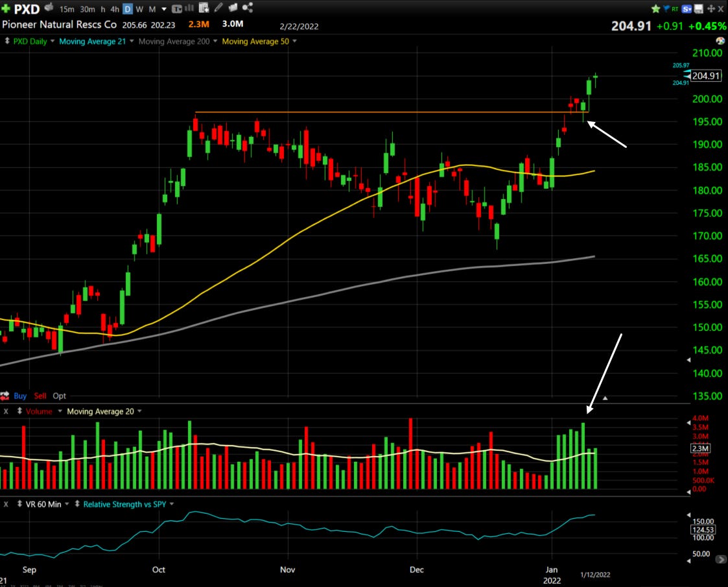The width and height of the screenshot is (728, 587).
Task: Open the bar chart style icon
Action: coord(189,8)
